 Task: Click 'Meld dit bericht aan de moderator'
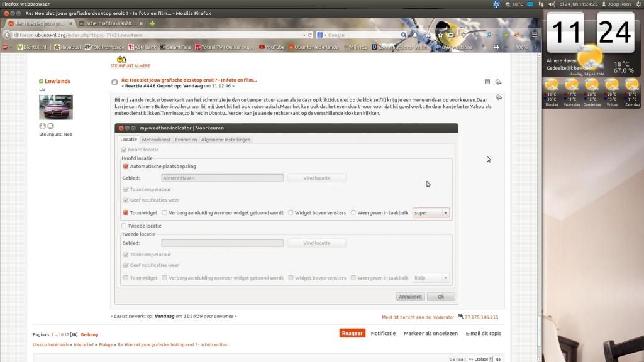(418, 317)
